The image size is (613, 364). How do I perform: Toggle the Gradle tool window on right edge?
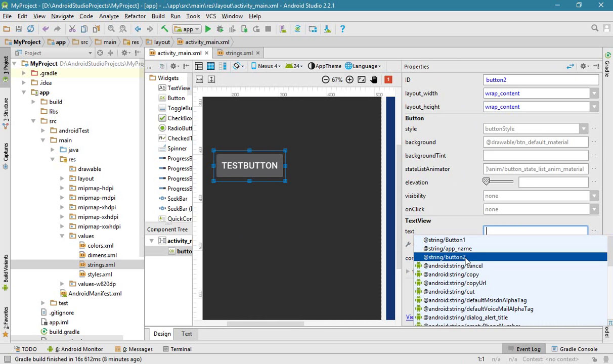607,66
